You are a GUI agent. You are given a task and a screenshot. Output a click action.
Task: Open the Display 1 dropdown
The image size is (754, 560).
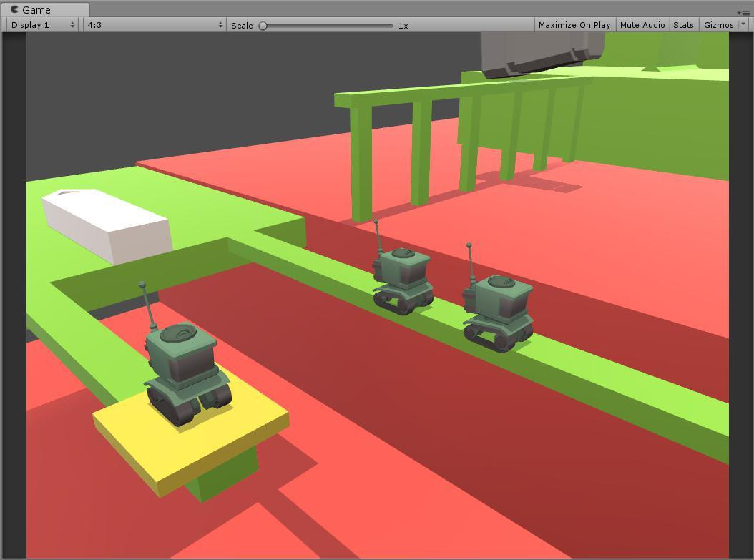click(43, 25)
